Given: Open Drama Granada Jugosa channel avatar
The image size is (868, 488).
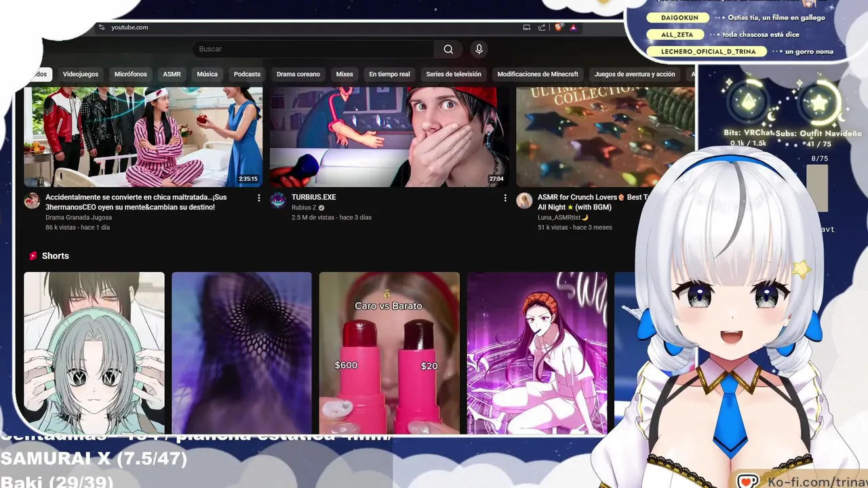Looking at the screenshot, I should [32, 201].
